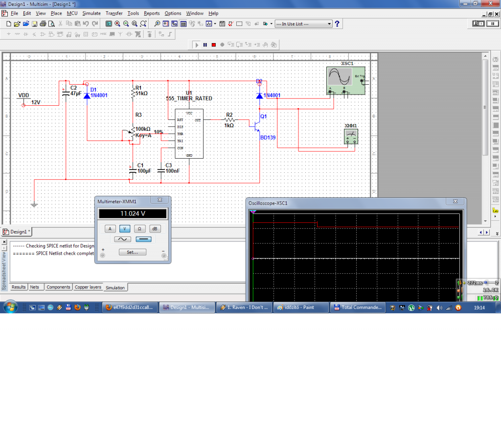Switch the multimeter to voltmeter mode

pyautogui.click(x=125, y=229)
